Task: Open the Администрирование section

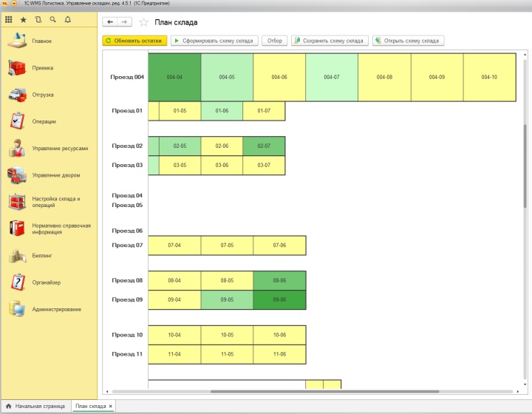Action: pyautogui.click(x=56, y=309)
